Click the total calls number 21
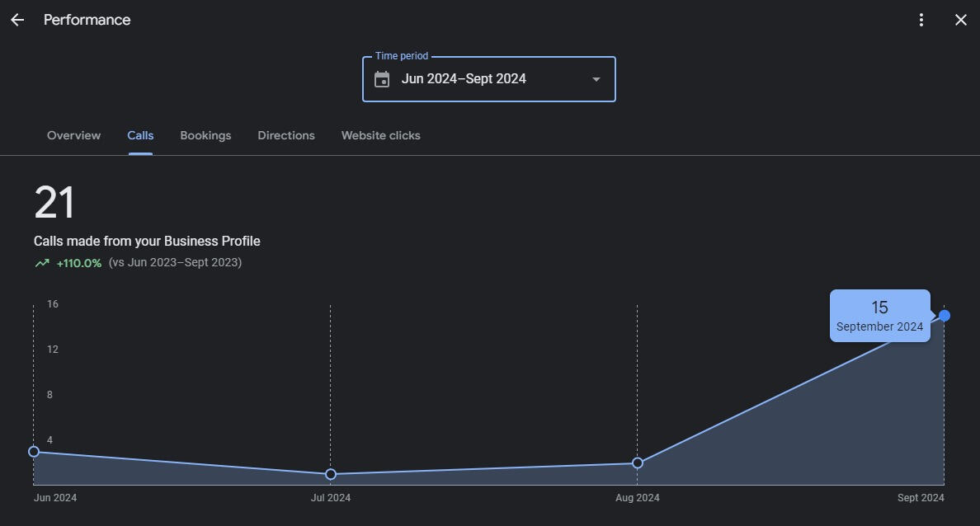Image resolution: width=980 pixels, height=526 pixels. (54, 203)
